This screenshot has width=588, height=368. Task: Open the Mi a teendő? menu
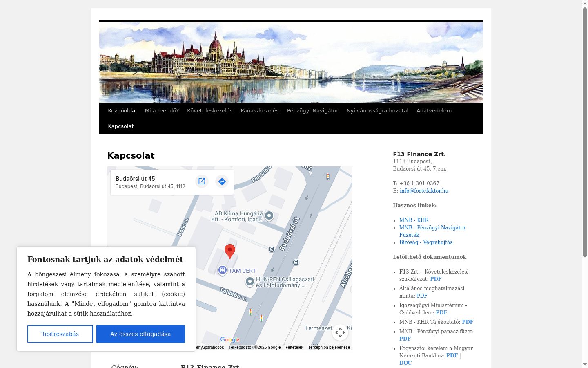pos(162,110)
